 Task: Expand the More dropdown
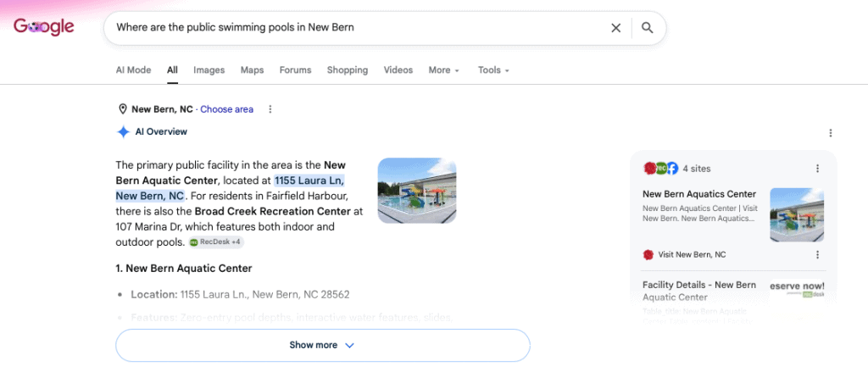point(444,70)
